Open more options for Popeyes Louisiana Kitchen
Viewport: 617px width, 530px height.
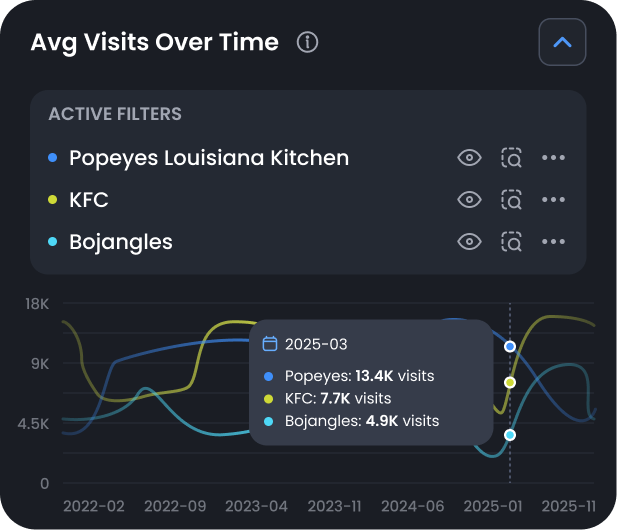pyautogui.click(x=554, y=158)
